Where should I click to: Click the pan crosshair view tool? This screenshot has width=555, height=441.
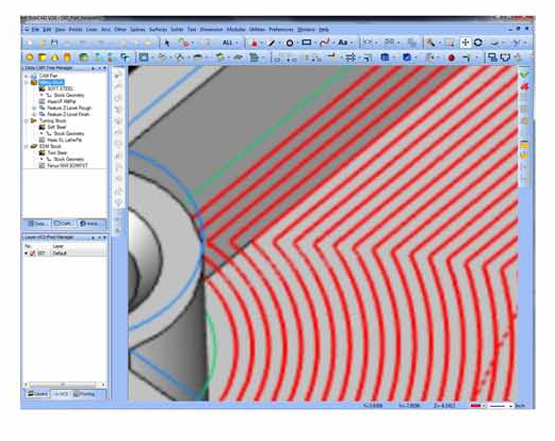tap(465, 42)
